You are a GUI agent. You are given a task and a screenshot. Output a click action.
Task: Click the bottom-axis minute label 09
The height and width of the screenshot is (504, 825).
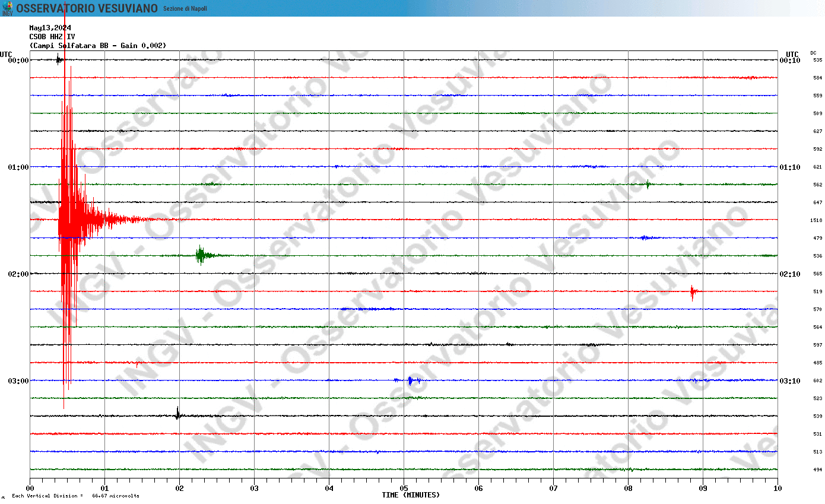pos(703,489)
